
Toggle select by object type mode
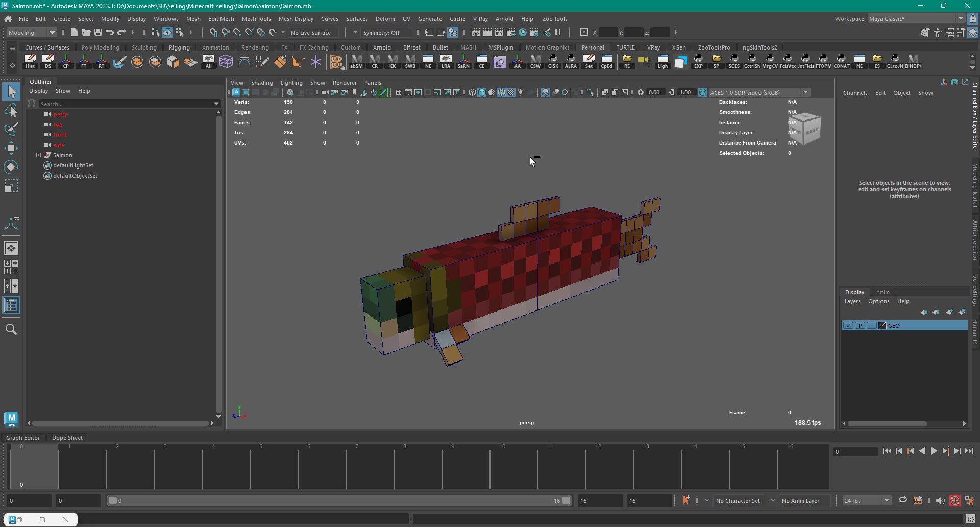click(x=167, y=32)
